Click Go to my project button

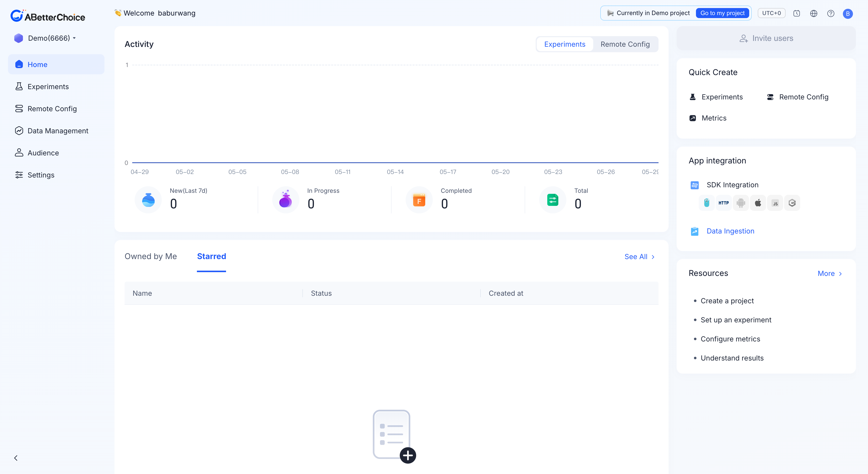point(722,13)
